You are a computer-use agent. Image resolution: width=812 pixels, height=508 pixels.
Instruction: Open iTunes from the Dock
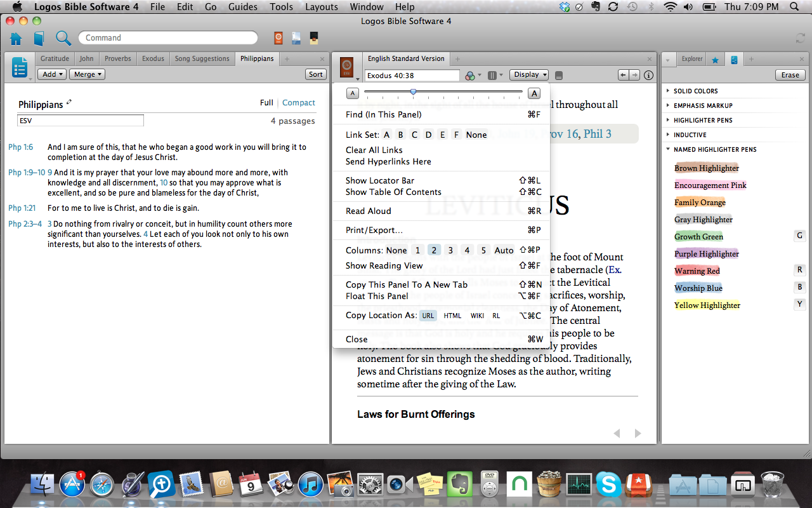tap(311, 485)
